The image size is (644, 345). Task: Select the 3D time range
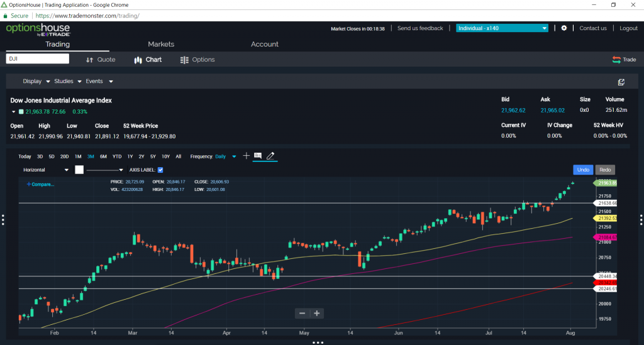[x=40, y=156]
